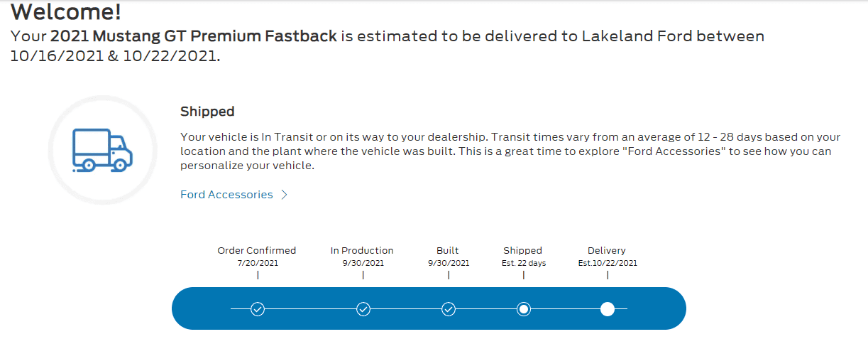Image resolution: width=868 pixels, height=339 pixels.
Task: Click the solid white Delivery circle
Action: click(x=608, y=309)
